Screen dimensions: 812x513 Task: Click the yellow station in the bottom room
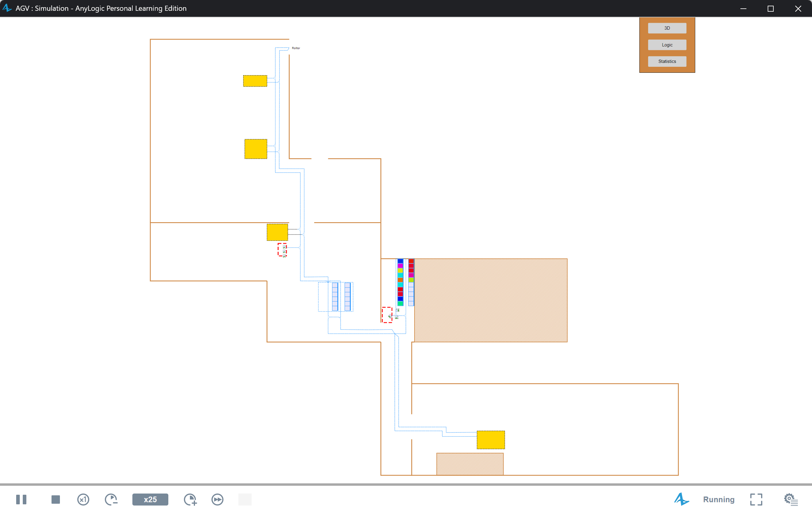(490, 440)
